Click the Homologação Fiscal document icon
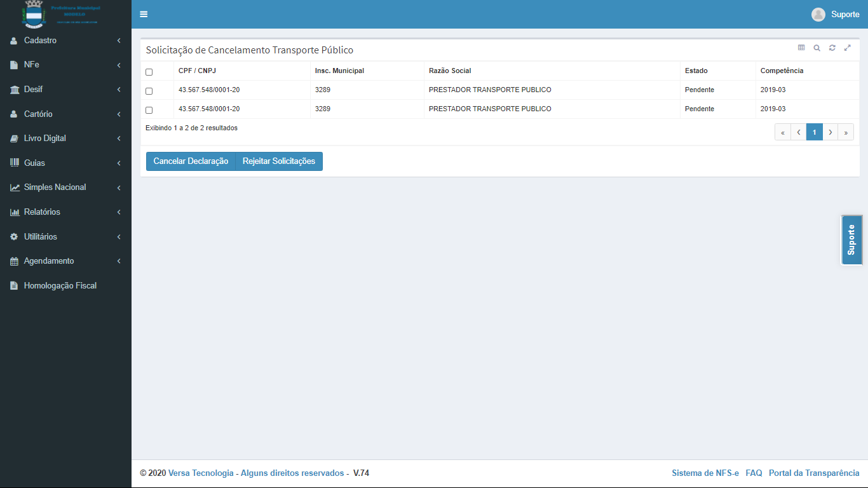Viewport: 868px width, 488px height. point(14,286)
